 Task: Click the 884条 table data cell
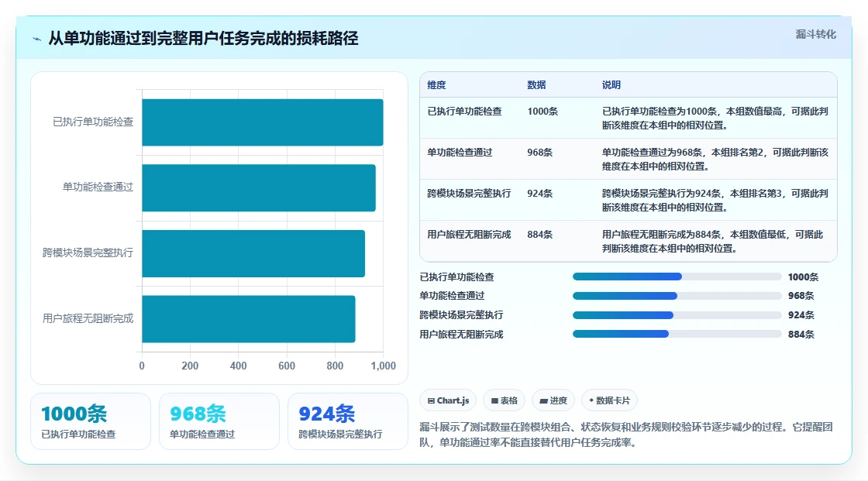point(539,235)
